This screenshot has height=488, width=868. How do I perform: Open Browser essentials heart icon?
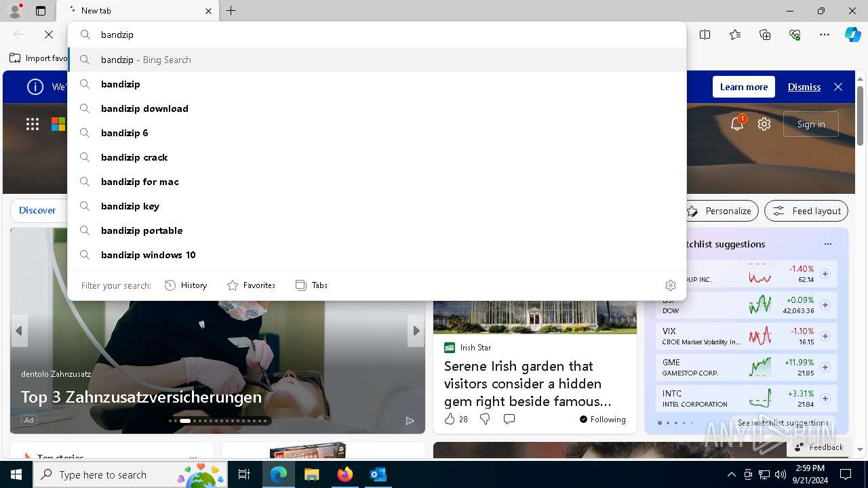[x=795, y=35]
